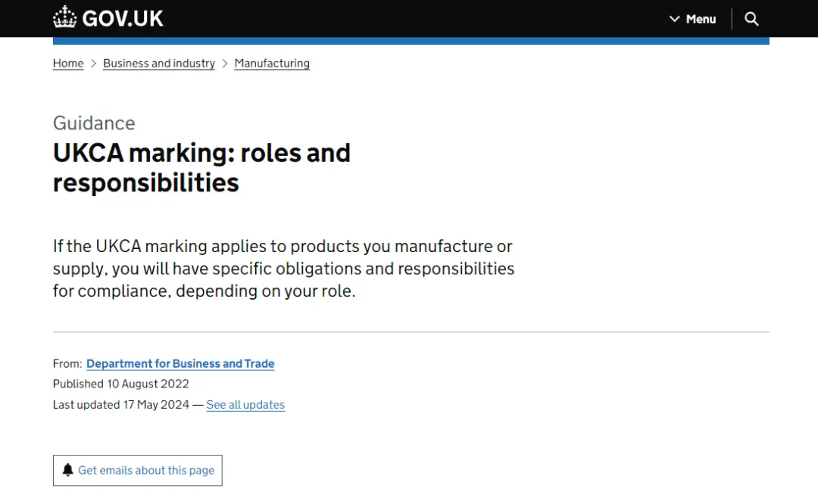Expand the Menu dropdown in header
This screenshot has height=504, width=818.
pyautogui.click(x=693, y=19)
